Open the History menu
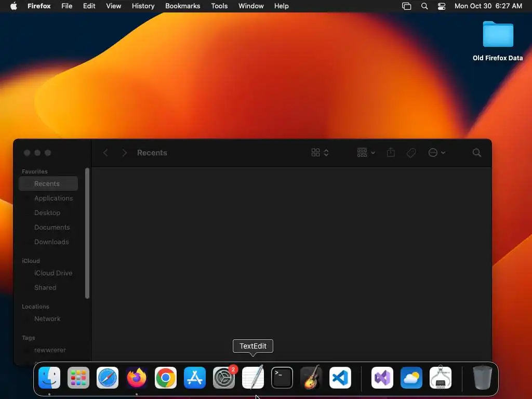The height and width of the screenshot is (399, 532). point(143,6)
